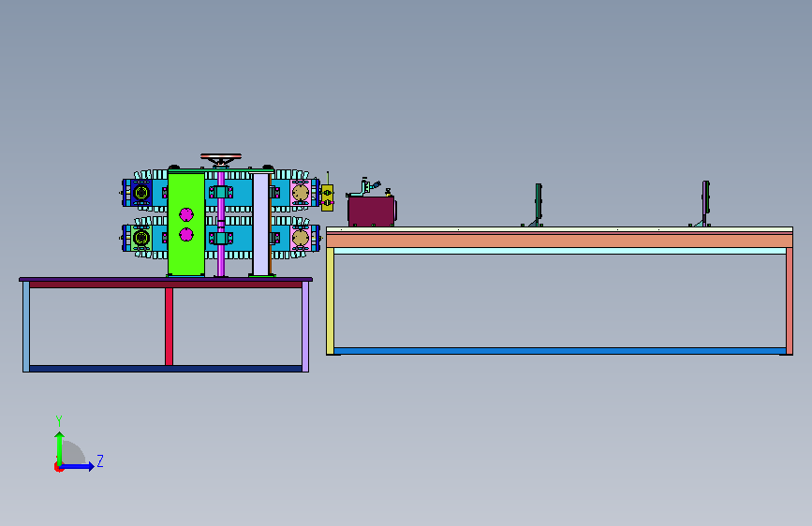Select the purple right leg of left table
Viewport: 812px width, 526px height.
pos(305,327)
